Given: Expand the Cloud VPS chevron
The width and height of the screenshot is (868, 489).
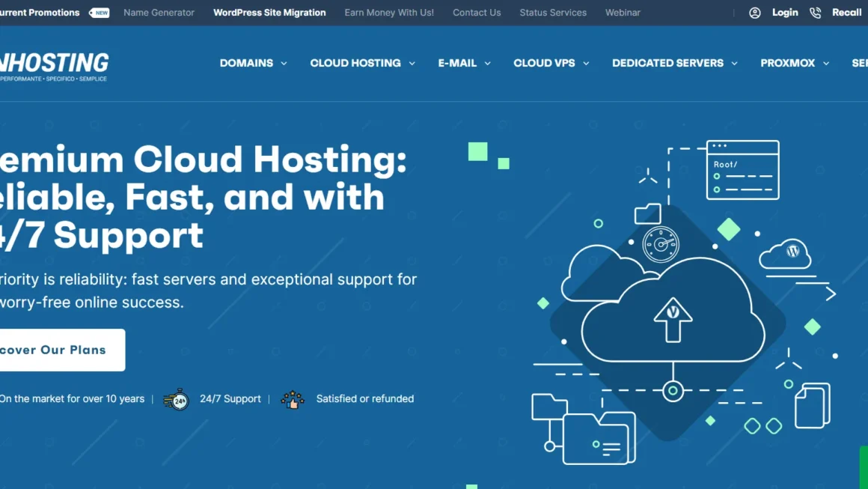Looking at the screenshot, I should tap(586, 64).
